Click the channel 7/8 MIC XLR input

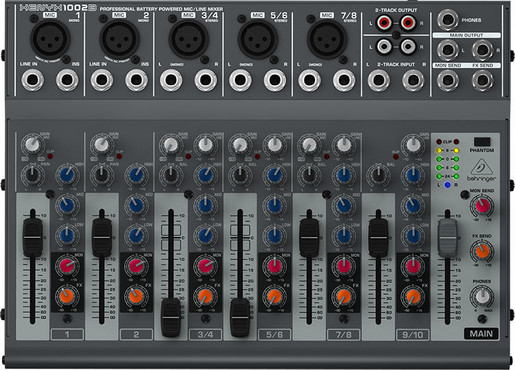(327, 38)
